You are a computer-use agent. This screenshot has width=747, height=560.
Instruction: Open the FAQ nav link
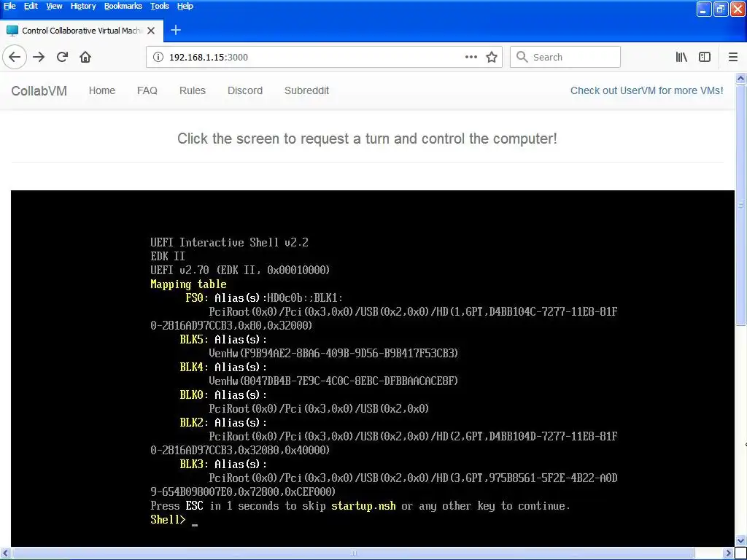click(147, 90)
